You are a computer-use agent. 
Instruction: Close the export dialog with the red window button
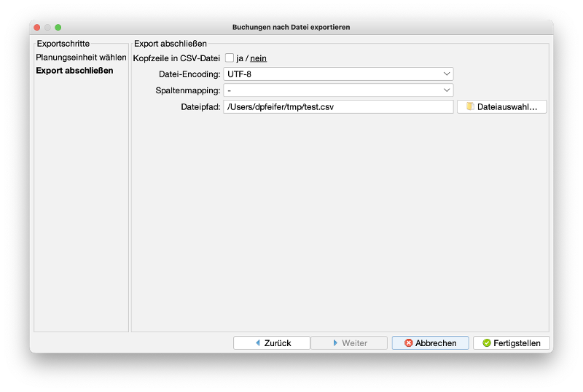click(x=36, y=27)
